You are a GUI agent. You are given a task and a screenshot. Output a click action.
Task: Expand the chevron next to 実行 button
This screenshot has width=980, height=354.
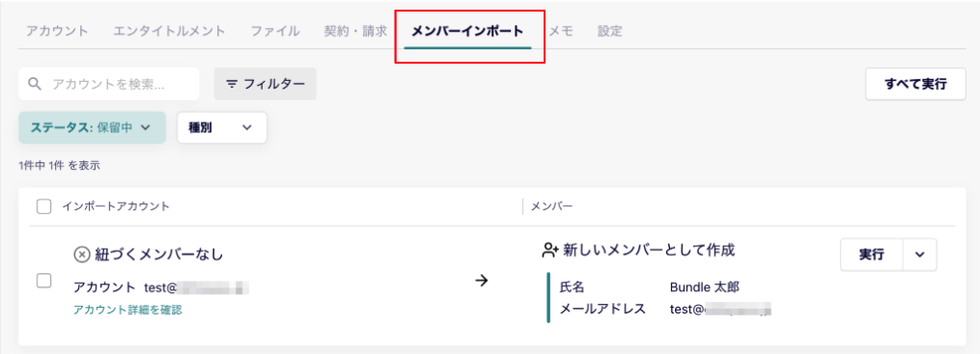coord(919,255)
